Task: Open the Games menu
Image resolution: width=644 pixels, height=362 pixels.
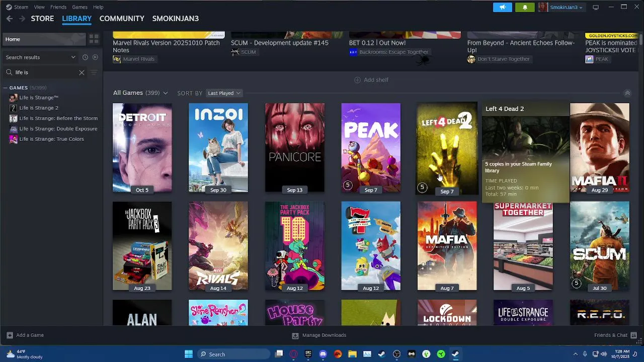Action: point(79,7)
